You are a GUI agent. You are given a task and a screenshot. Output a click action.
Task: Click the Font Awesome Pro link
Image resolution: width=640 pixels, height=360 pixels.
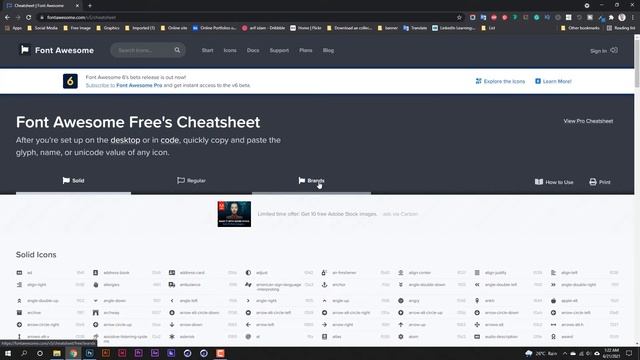coord(139,85)
